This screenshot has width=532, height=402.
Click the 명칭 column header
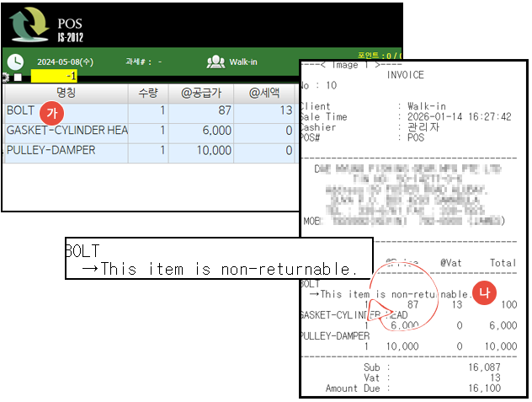pyautogui.click(x=66, y=93)
